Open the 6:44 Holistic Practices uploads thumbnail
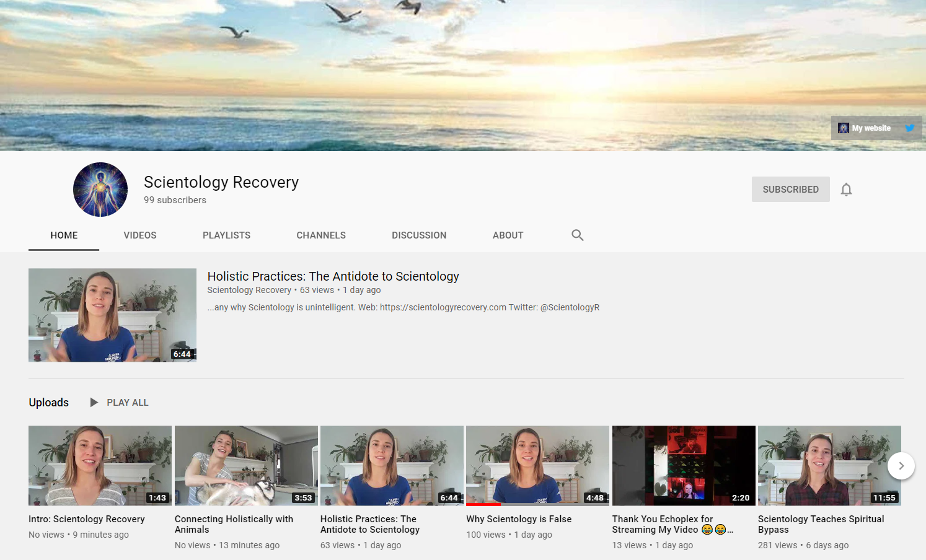The image size is (926, 560). tap(392, 465)
